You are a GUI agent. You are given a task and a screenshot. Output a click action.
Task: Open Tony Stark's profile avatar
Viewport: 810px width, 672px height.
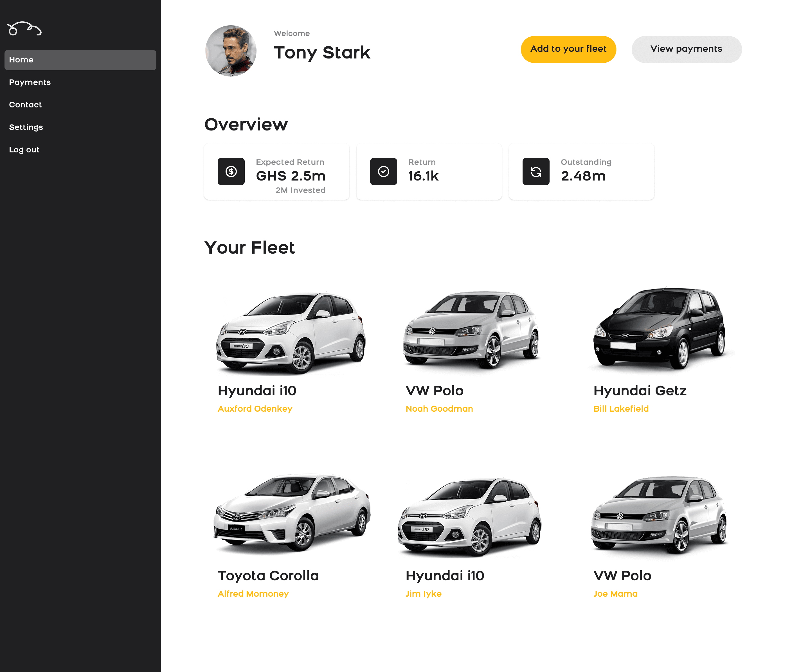[x=231, y=51]
